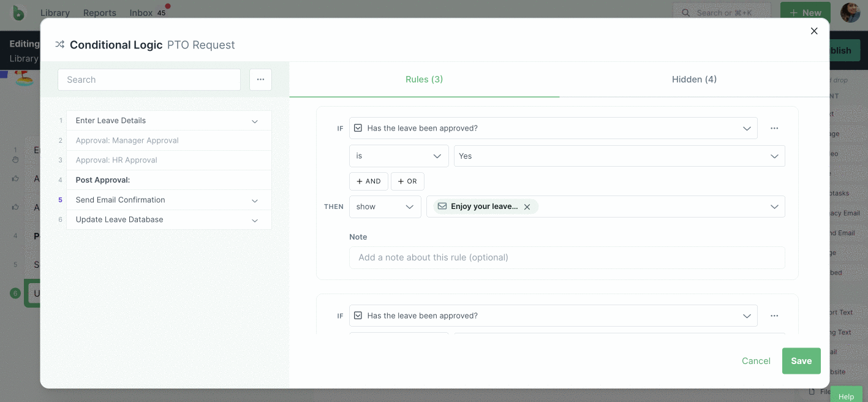Click the green app logo top-left
This screenshot has height=402, width=868.
(18, 12)
